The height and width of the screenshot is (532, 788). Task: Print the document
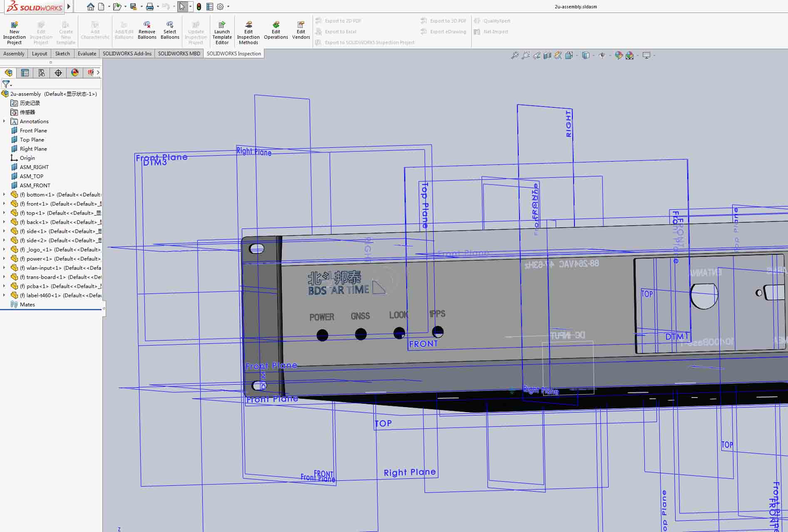tap(150, 7)
